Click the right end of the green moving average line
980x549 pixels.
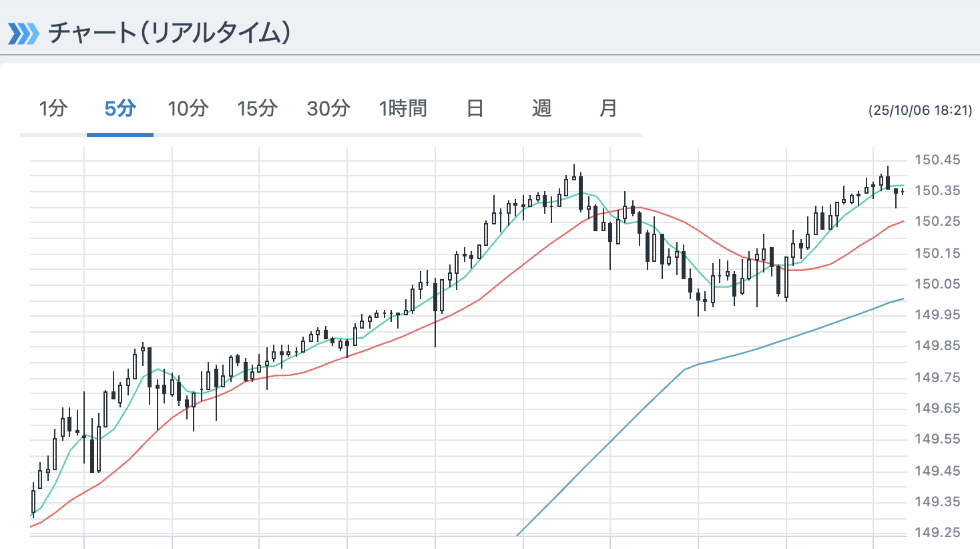[x=902, y=185]
